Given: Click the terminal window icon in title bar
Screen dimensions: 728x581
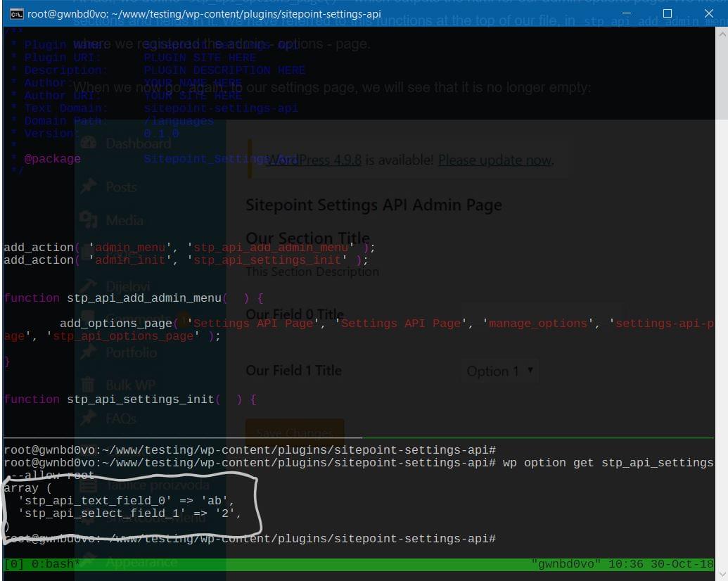Looking at the screenshot, I should click(x=16, y=13).
